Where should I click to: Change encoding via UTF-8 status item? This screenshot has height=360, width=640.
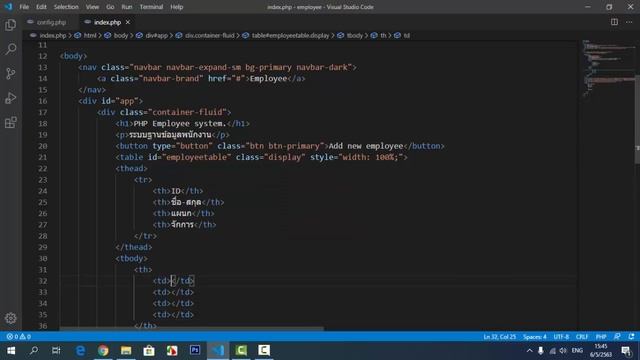pyautogui.click(x=561, y=337)
